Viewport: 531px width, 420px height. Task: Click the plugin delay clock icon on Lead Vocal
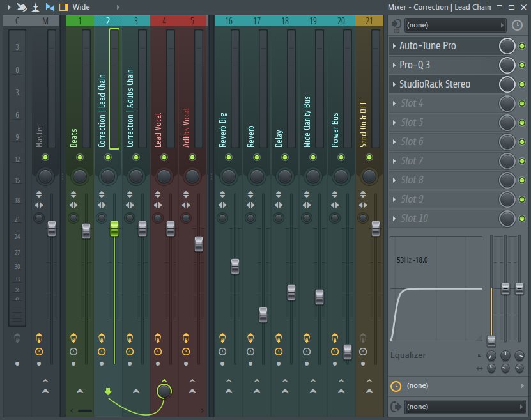click(158, 352)
